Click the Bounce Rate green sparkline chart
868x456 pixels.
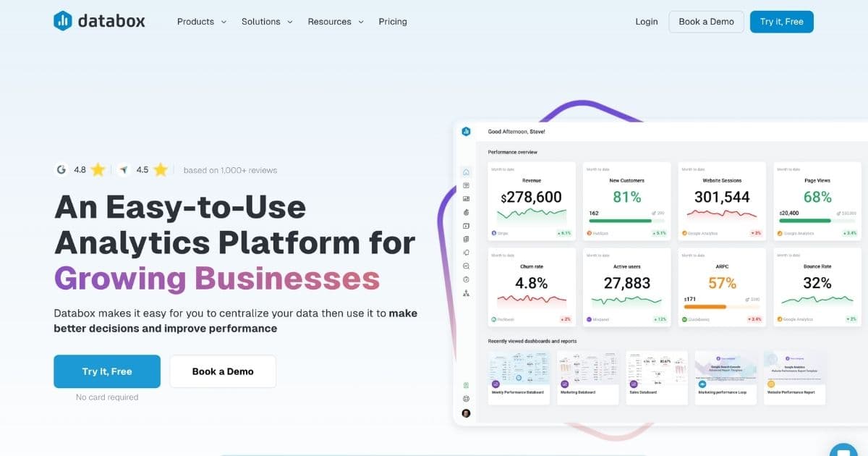(x=817, y=300)
